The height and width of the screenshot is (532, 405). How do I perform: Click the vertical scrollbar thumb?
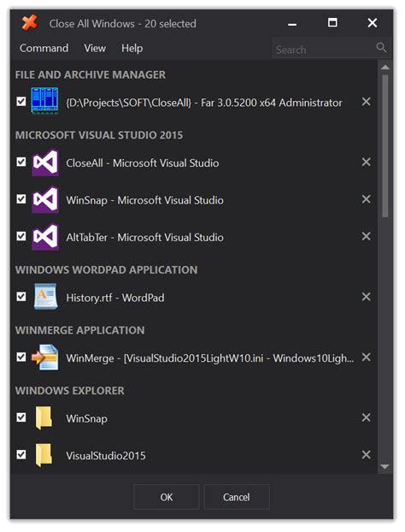click(x=385, y=146)
